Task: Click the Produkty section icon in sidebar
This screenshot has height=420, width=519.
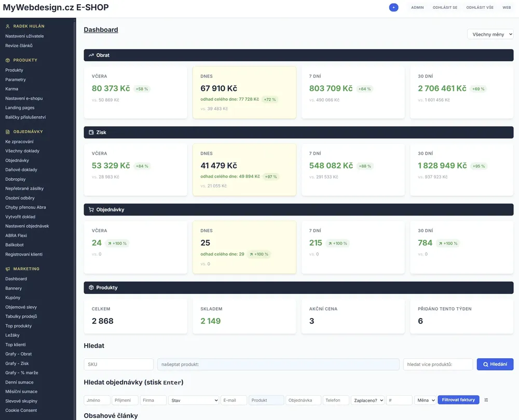Action: pyautogui.click(x=8, y=60)
